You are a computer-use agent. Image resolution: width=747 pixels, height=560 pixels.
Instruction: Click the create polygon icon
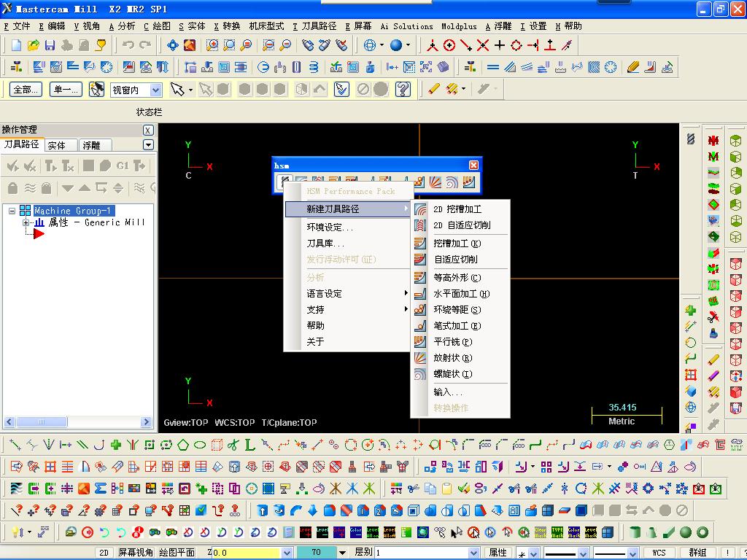click(x=183, y=445)
